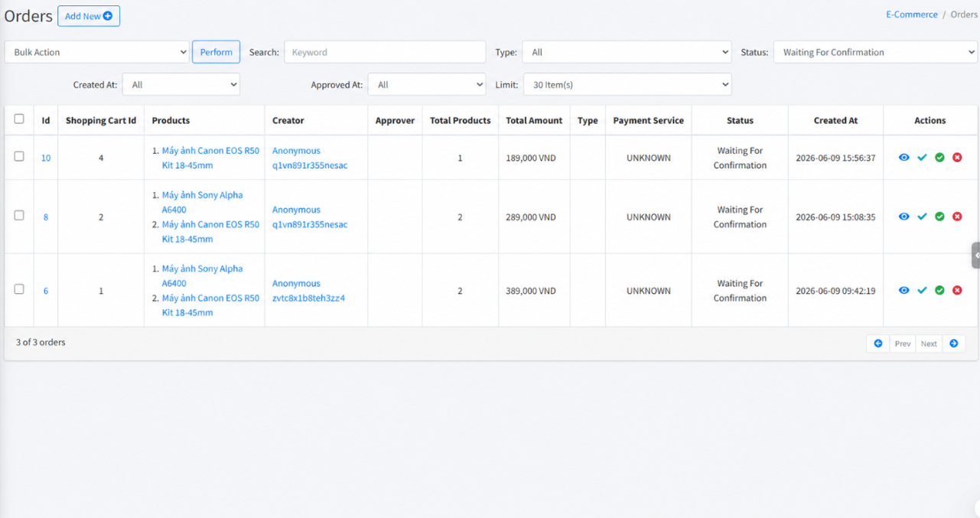This screenshot has width=980, height=518.
Task: Click green circle-check icon in order 8 row
Action: click(939, 217)
